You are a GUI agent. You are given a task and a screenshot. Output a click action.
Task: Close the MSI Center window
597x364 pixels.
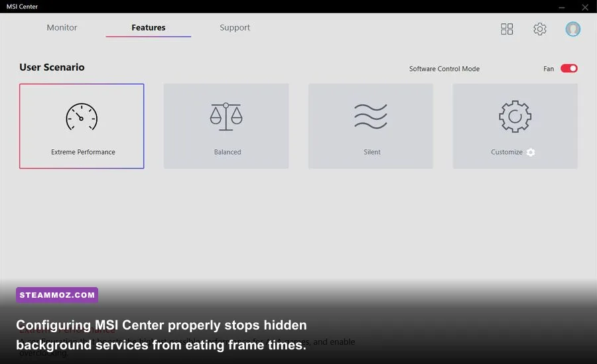tap(585, 7)
